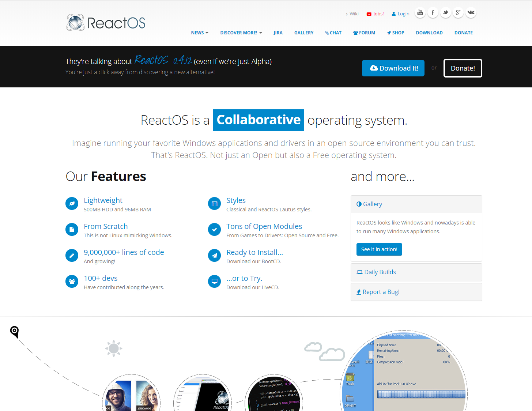
Task: Click the ReactOS boot screen circle thumbnail
Action: (203, 393)
